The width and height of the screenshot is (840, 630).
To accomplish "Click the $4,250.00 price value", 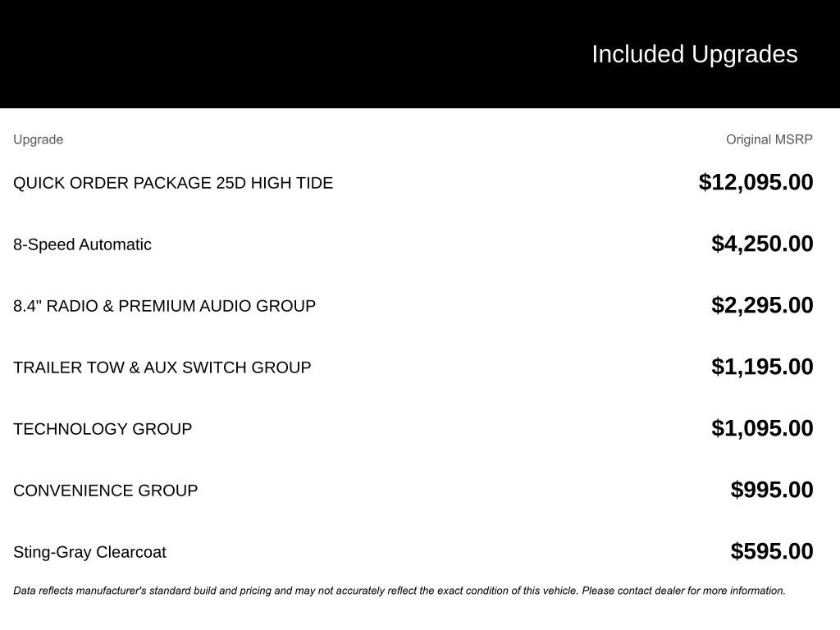I will pos(762,244).
